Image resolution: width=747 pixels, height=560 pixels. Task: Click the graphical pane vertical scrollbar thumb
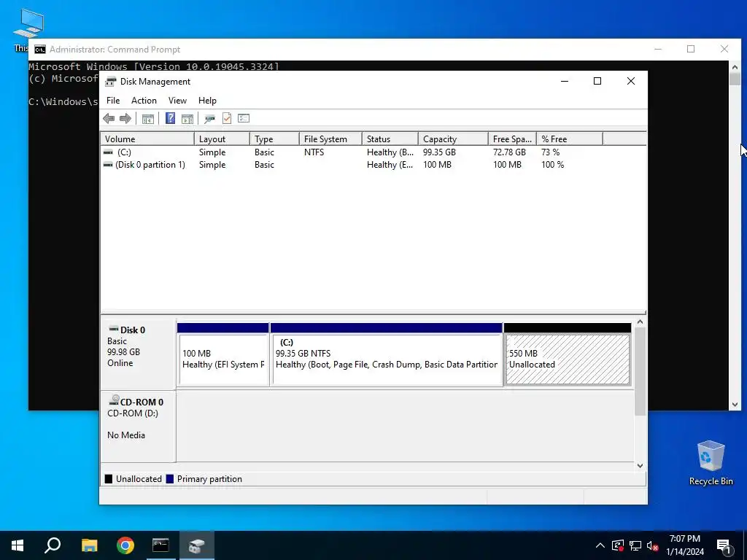coord(640,371)
